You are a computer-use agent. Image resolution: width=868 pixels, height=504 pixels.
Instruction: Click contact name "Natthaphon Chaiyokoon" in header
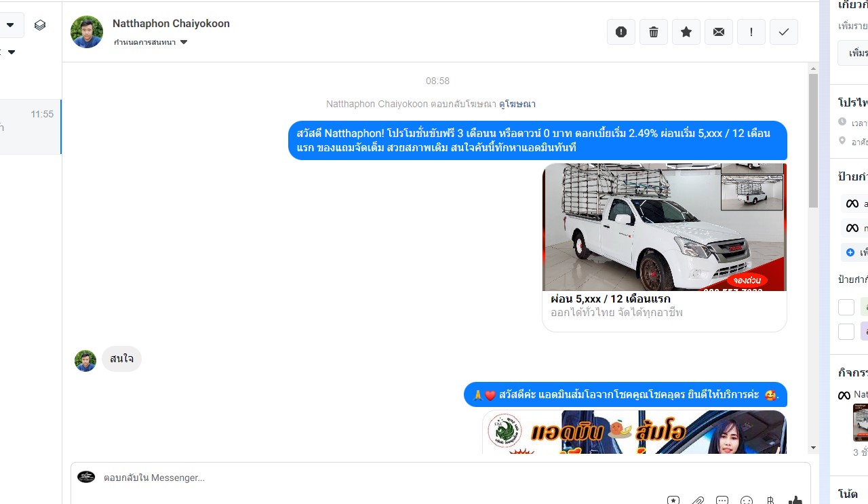171,24
